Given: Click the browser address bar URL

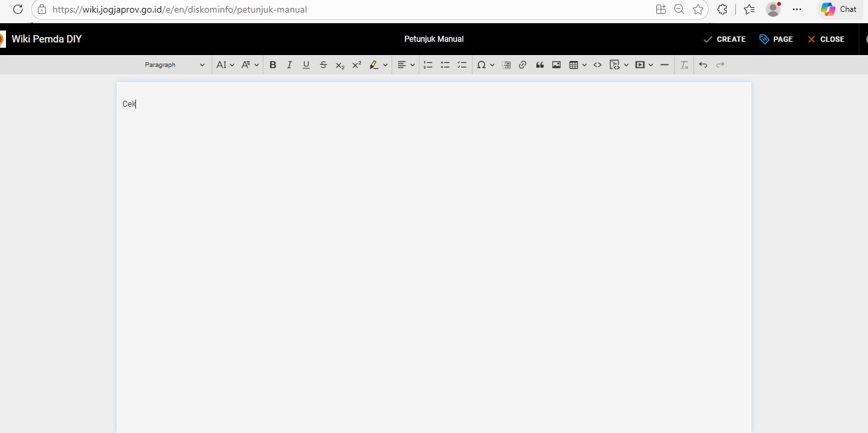Looking at the screenshot, I should tap(179, 9).
